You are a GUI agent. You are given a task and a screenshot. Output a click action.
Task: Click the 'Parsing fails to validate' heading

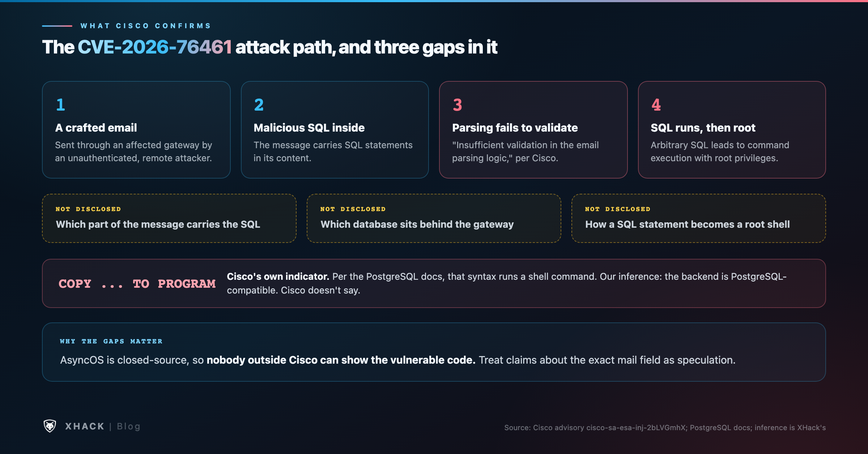515,128
